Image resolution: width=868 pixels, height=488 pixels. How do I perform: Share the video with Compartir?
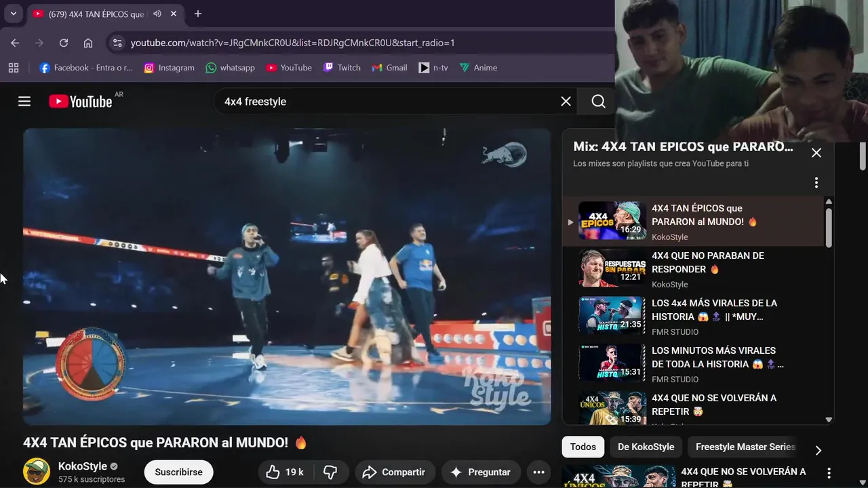click(394, 472)
